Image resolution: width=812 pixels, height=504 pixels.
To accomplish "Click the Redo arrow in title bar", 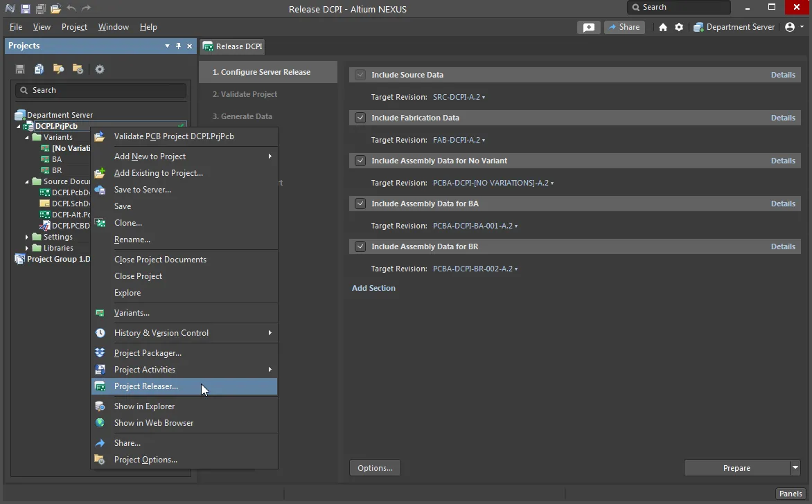I will [x=87, y=8].
